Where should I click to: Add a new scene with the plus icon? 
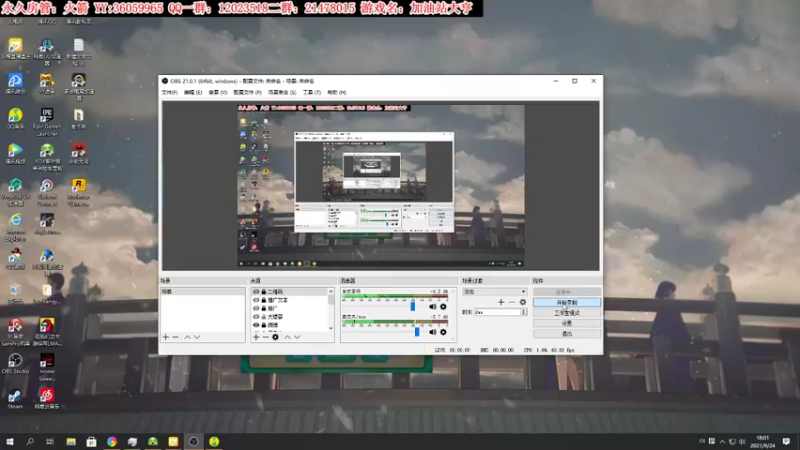point(165,337)
